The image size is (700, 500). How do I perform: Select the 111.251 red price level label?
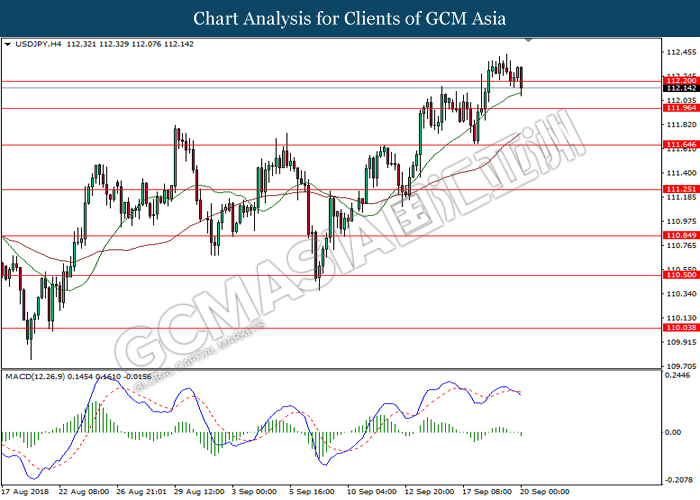point(680,189)
